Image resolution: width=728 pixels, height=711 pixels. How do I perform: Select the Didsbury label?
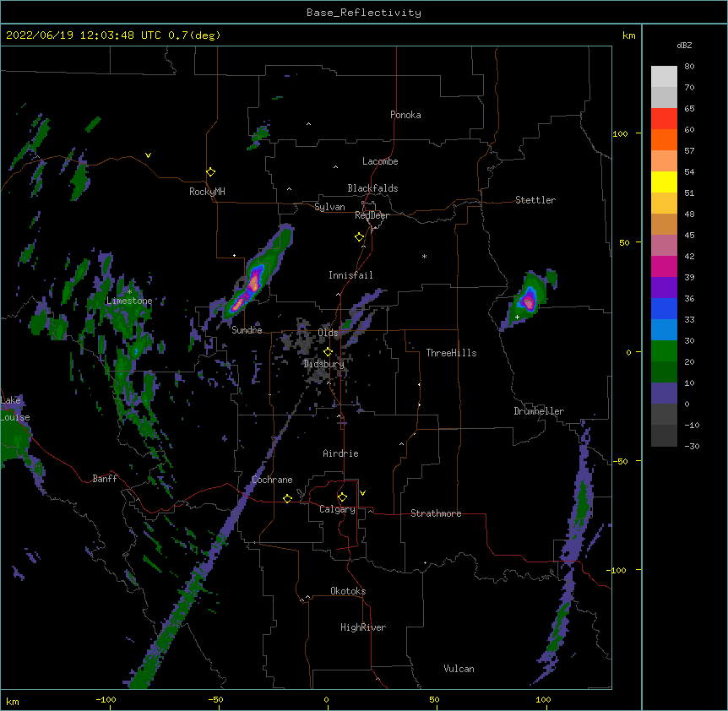(323, 364)
